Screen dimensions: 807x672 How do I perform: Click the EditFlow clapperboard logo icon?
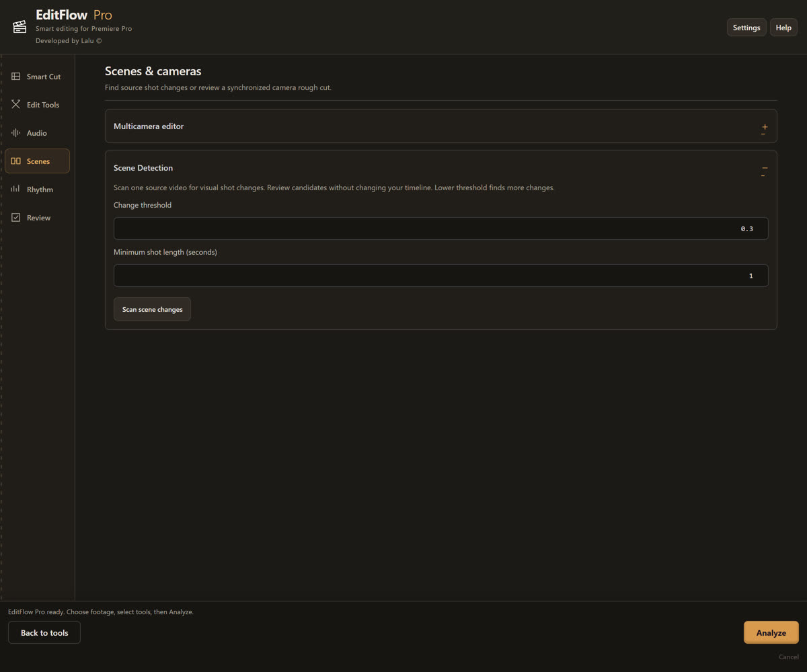pyautogui.click(x=20, y=27)
